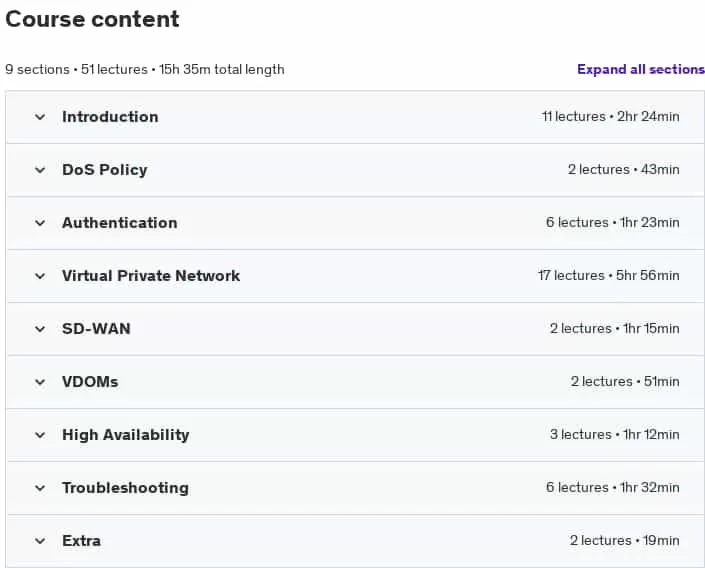Click Expand all sections link
Screen dimensions: 705x568
(x=641, y=69)
